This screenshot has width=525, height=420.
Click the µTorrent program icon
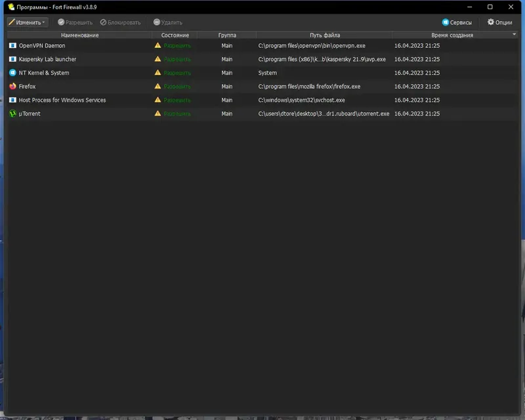pyautogui.click(x=12, y=114)
